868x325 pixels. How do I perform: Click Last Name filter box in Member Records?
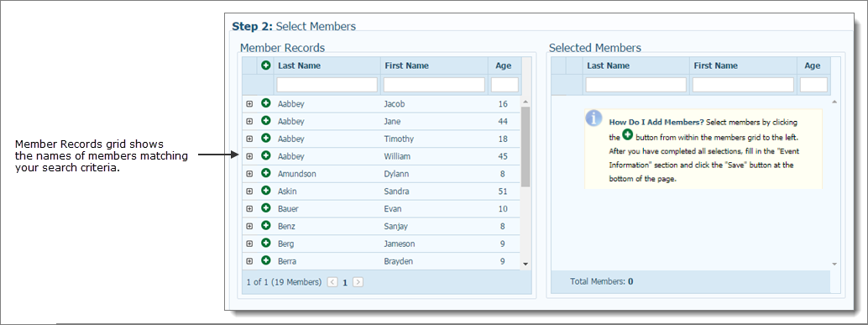point(327,85)
